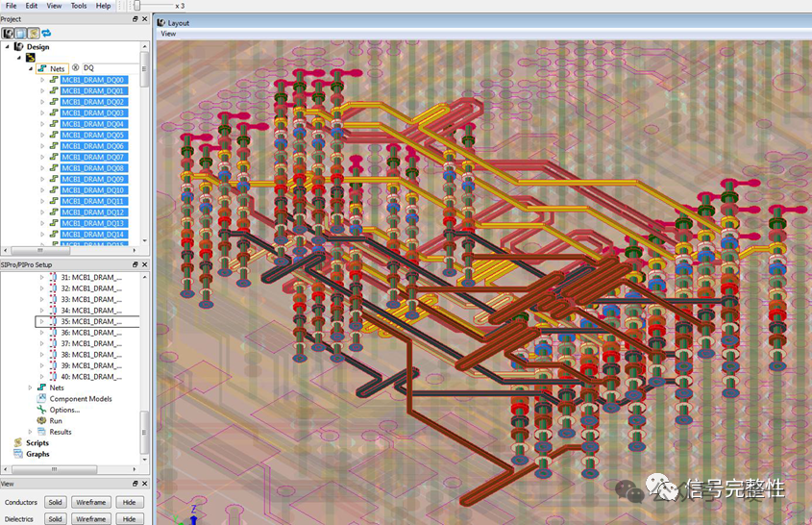Click the Design node icon
The width and height of the screenshot is (812, 525).
[x=19, y=47]
